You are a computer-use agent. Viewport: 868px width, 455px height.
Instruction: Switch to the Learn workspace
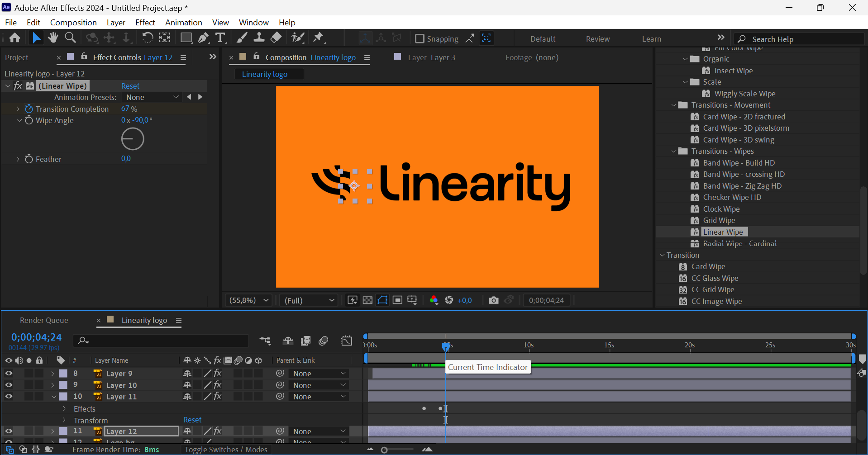tap(652, 39)
